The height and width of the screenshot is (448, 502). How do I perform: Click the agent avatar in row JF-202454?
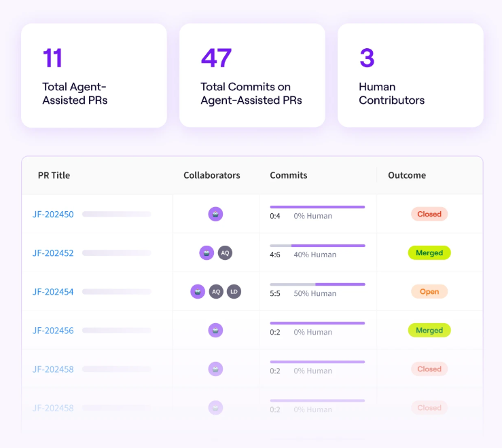[198, 291]
